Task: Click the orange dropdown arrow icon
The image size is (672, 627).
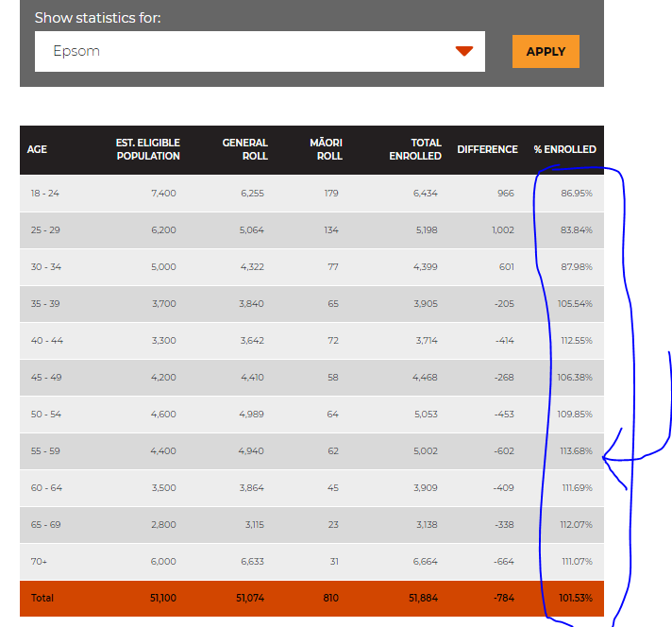Action: tap(464, 52)
